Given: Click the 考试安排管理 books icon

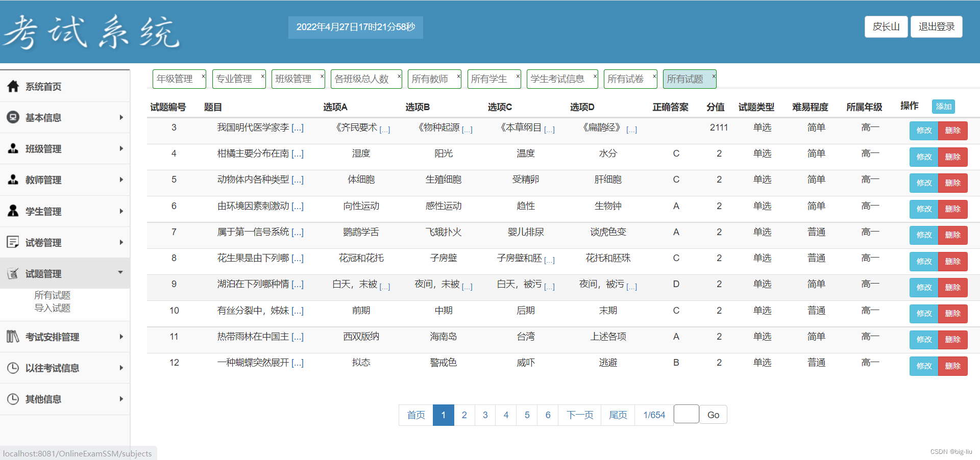Looking at the screenshot, I should (13, 337).
